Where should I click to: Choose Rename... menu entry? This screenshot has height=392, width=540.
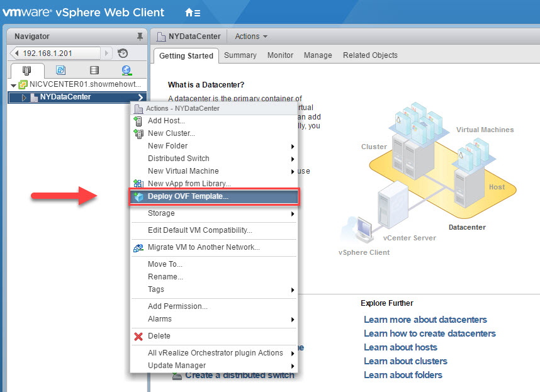point(213,277)
